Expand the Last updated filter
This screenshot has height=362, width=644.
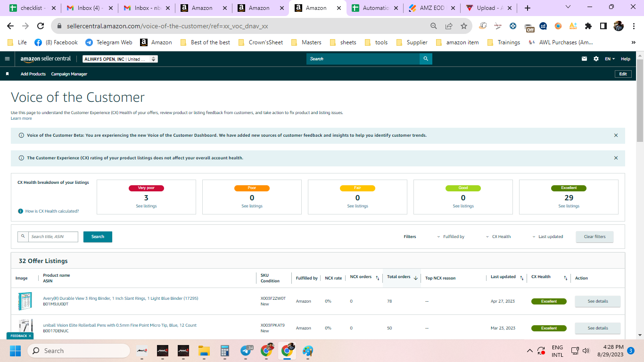(x=548, y=237)
